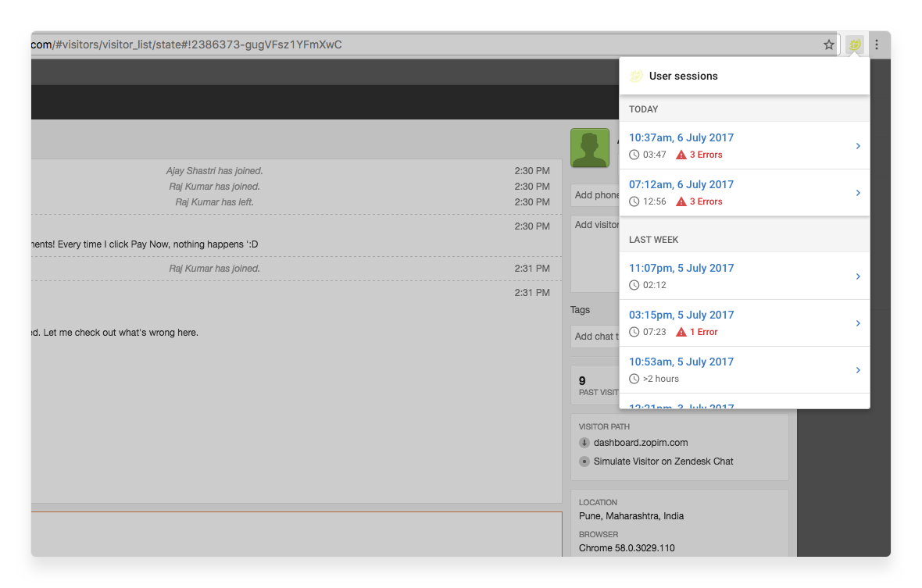
Task: Click 'Let me check out what's wrong here' message
Action: coord(116,333)
